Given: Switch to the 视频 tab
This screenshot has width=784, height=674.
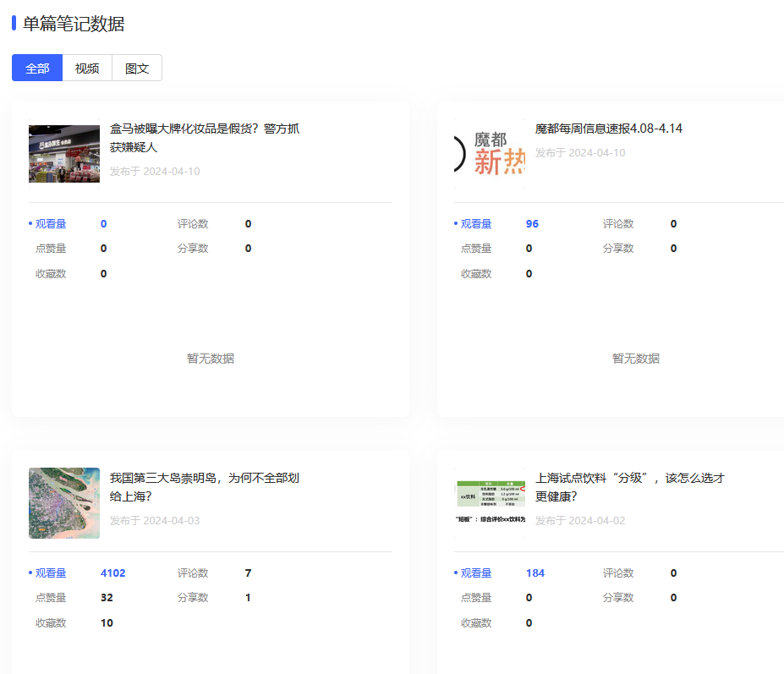Looking at the screenshot, I should (x=87, y=68).
